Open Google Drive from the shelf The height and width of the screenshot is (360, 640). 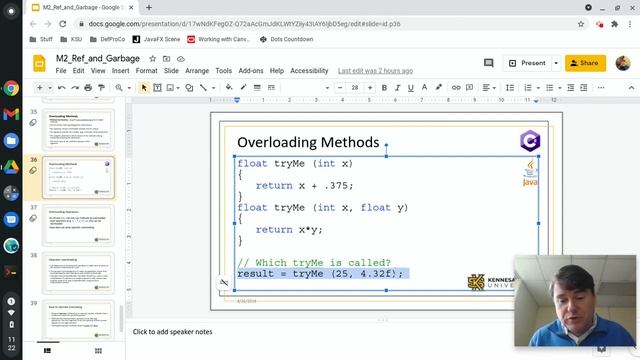tap(11, 167)
